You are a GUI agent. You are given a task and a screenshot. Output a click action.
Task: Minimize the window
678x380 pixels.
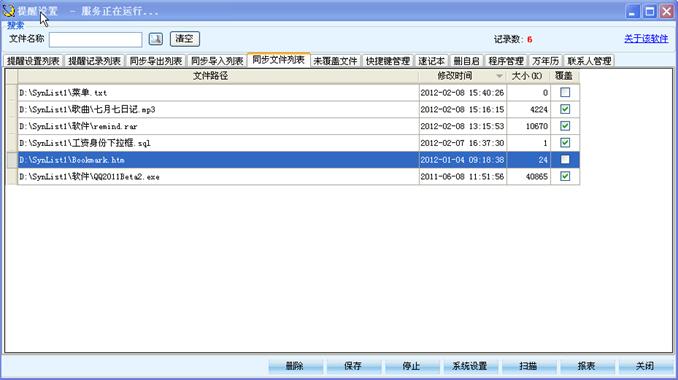click(x=633, y=11)
